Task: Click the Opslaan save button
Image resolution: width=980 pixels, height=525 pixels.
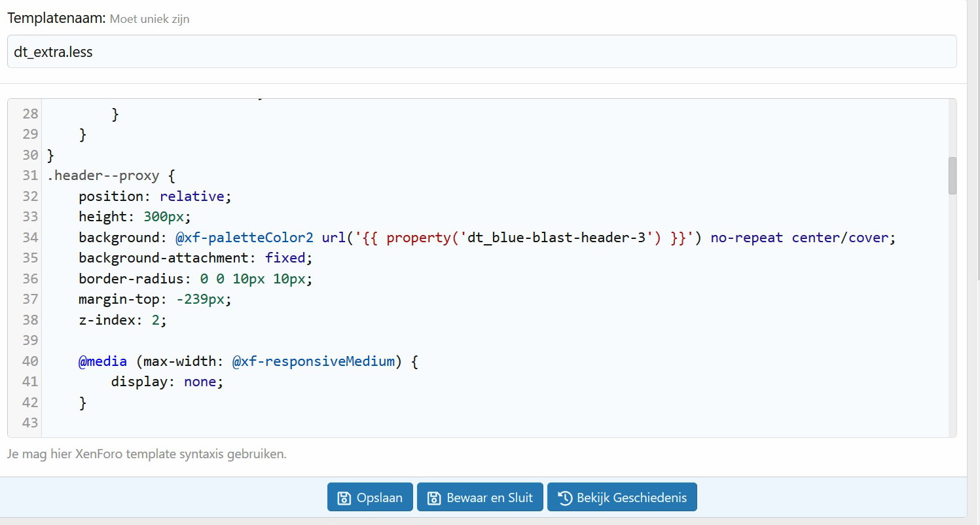Action: (x=370, y=498)
